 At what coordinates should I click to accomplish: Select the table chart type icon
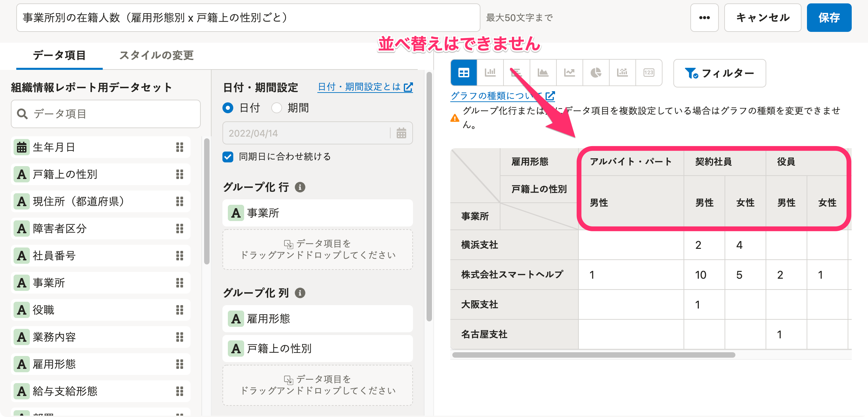[x=463, y=73]
